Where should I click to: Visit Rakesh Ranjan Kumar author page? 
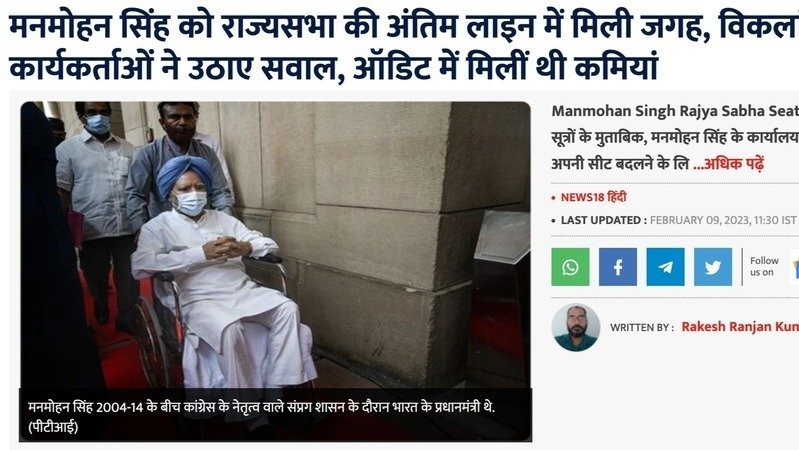tap(740, 327)
